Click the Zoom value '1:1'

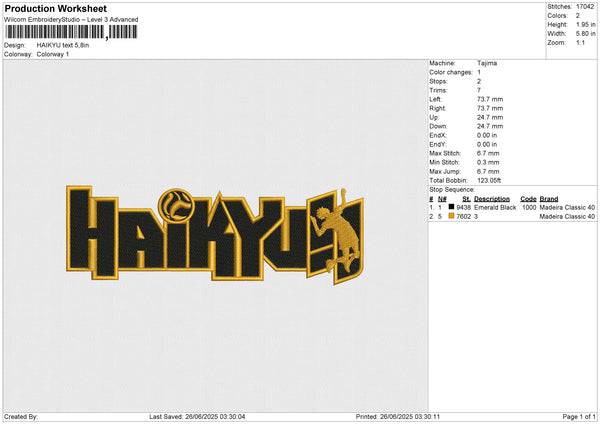(x=580, y=42)
